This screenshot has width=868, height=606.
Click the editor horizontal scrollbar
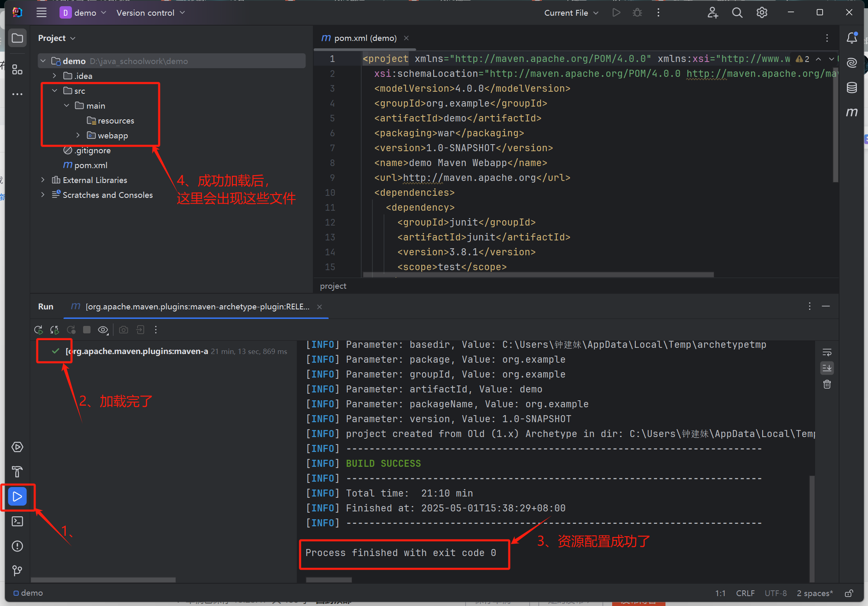point(537,275)
